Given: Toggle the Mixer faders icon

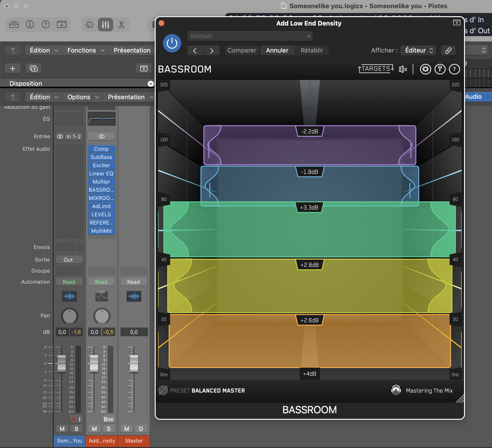Looking at the screenshot, I should pyautogui.click(x=106, y=25).
